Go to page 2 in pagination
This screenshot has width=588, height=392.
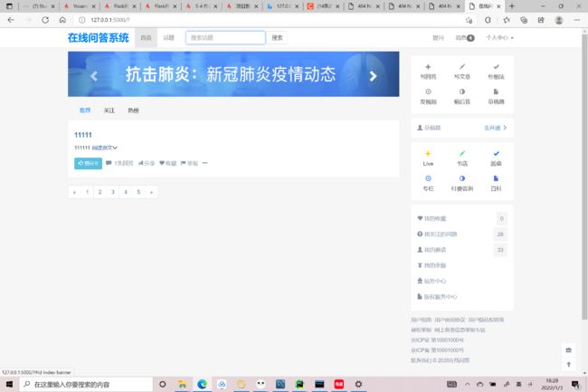point(100,192)
